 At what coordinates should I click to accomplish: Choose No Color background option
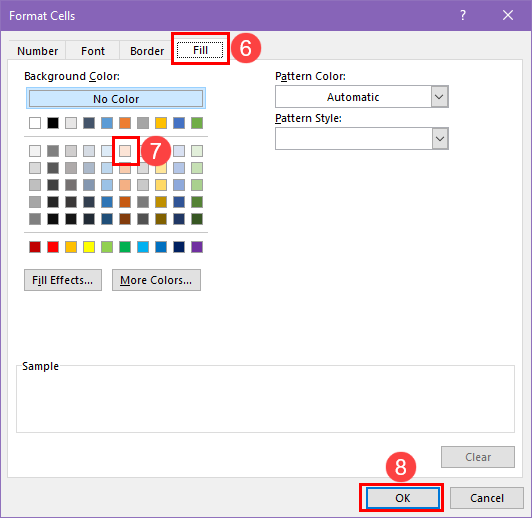tap(116, 99)
